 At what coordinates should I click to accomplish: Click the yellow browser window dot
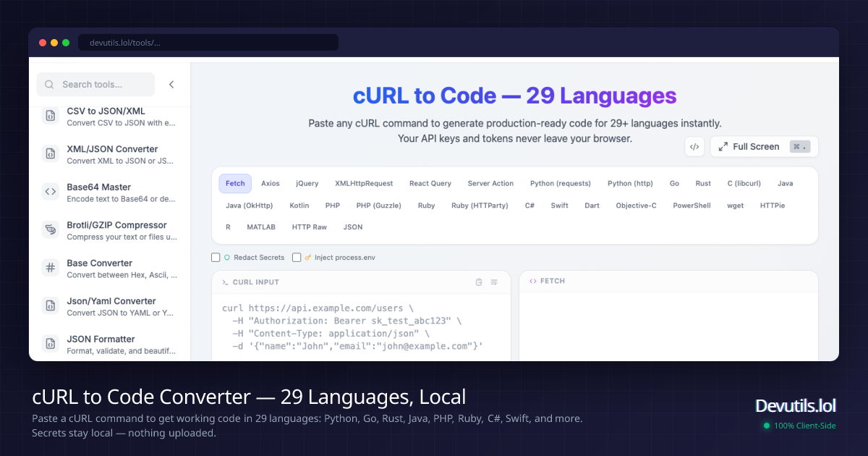click(54, 43)
